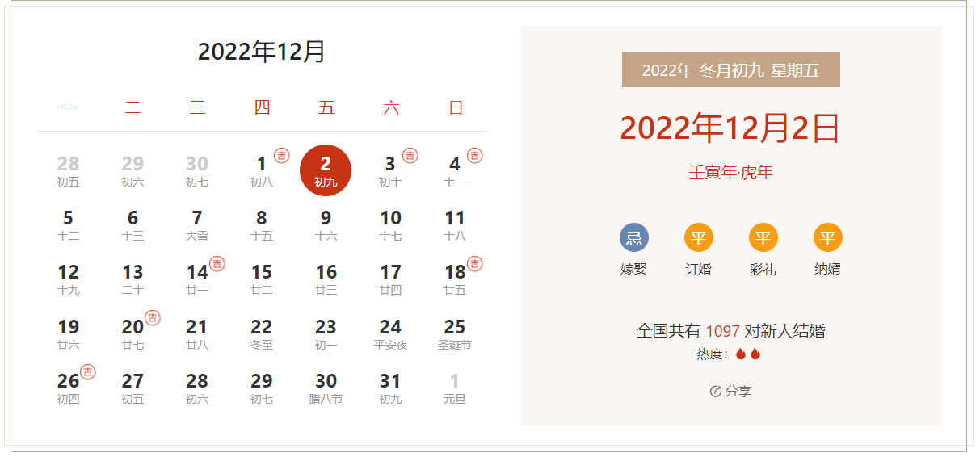Select December 8 (十五)

(x=262, y=225)
